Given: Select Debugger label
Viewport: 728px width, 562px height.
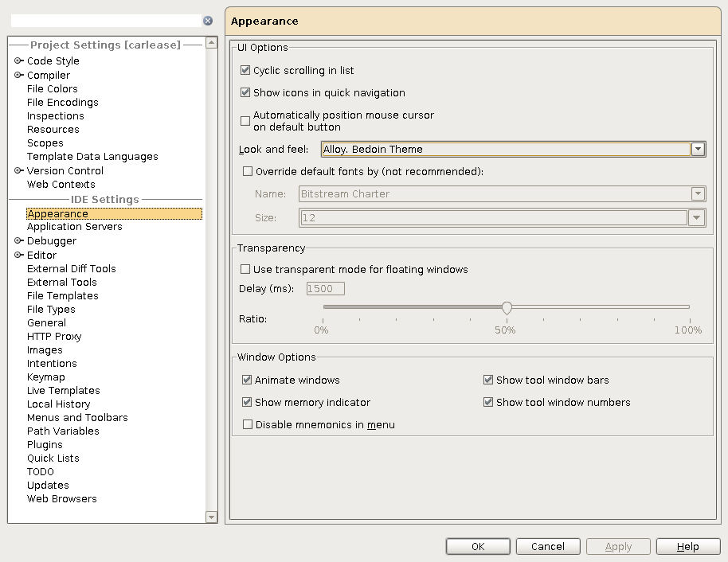Looking at the screenshot, I should pyautogui.click(x=52, y=241).
